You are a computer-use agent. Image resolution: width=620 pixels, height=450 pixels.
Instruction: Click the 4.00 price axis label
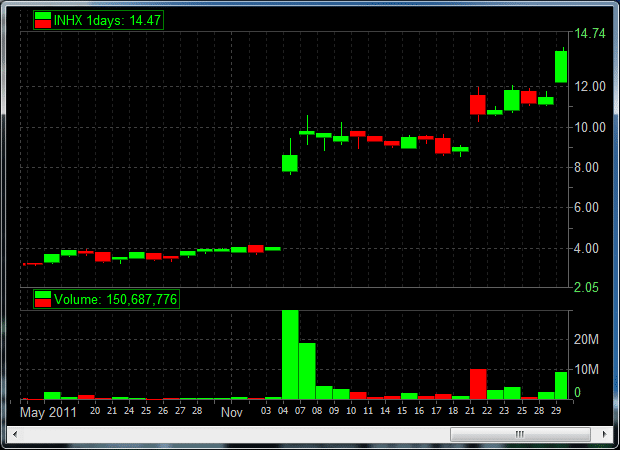[586, 248]
